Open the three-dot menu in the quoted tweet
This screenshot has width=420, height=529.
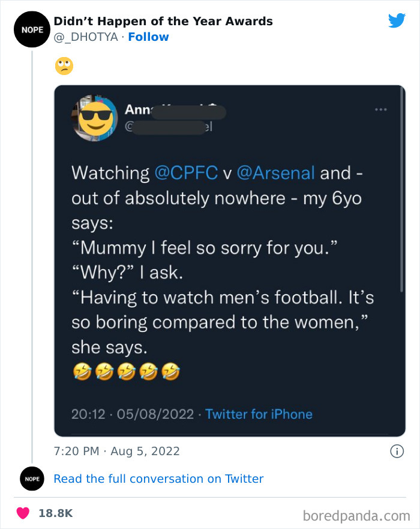(x=380, y=110)
